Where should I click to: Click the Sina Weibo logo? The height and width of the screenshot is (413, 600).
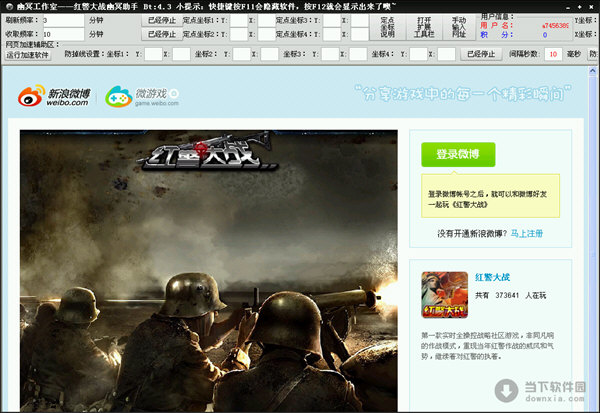click(54, 96)
